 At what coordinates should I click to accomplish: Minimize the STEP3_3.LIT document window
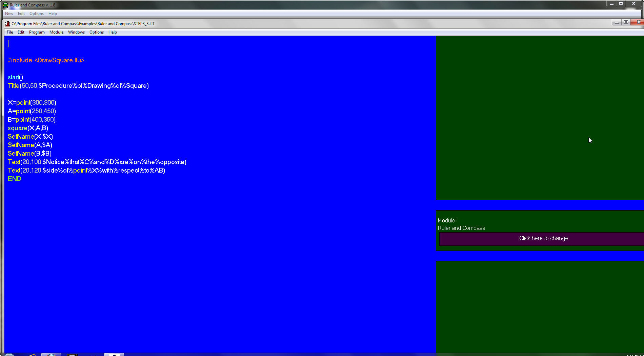point(617,22)
